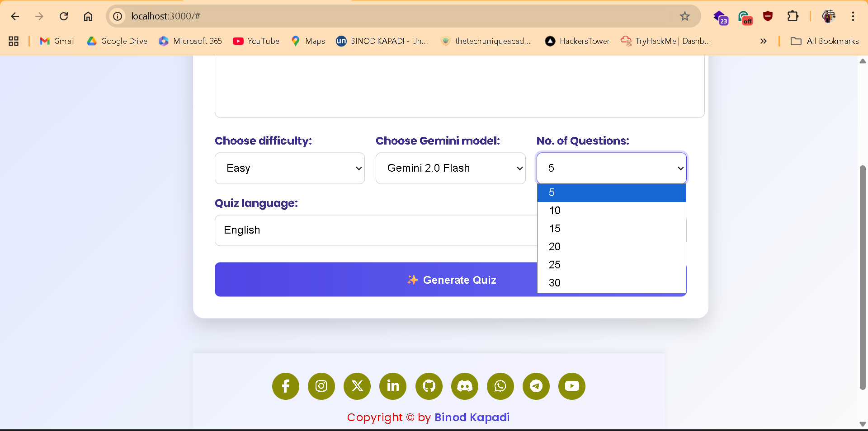Open the Choose difficulty dropdown
The width and height of the screenshot is (868, 431).
[x=289, y=168]
